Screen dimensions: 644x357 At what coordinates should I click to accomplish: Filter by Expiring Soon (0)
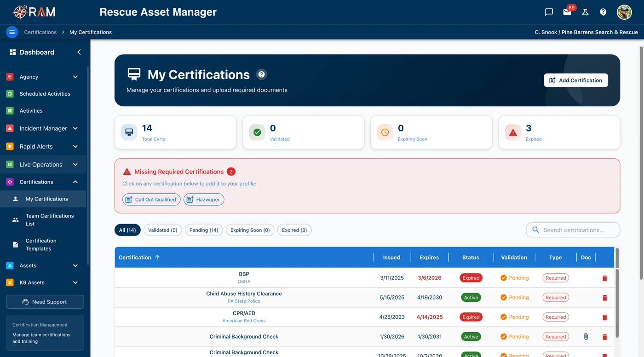[x=250, y=230]
